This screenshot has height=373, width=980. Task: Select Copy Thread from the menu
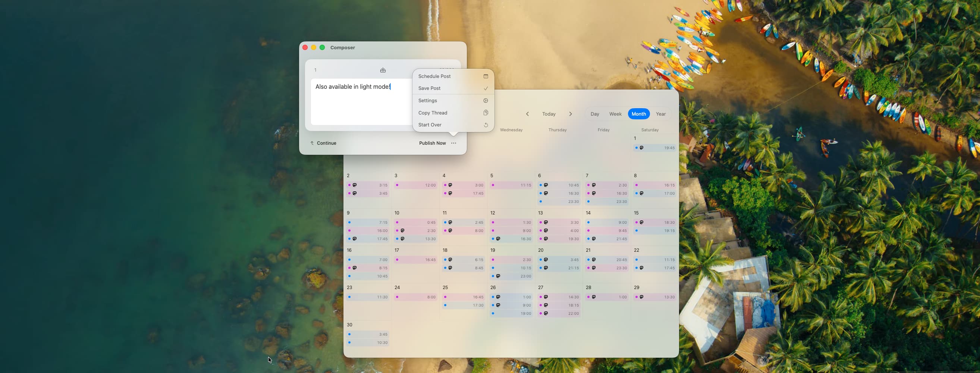tap(433, 113)
